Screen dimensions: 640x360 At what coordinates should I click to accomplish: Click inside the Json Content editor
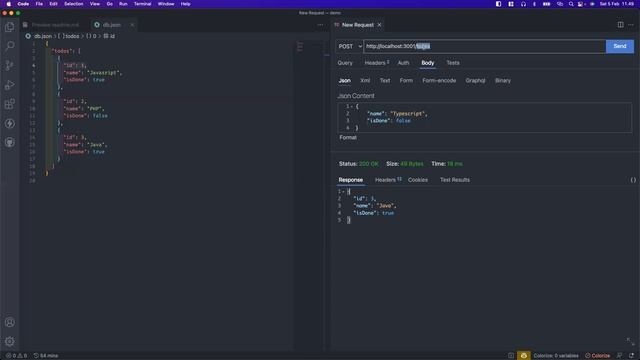(484, 118)
